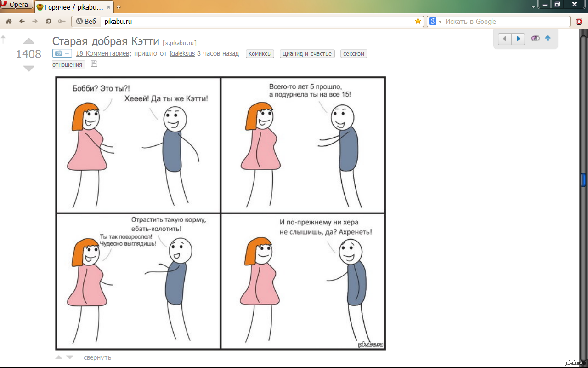The height and width of the screenshot is (368, 588).
Task: Click the "Комиксы" tag button
Action: [x=260, y=54]
